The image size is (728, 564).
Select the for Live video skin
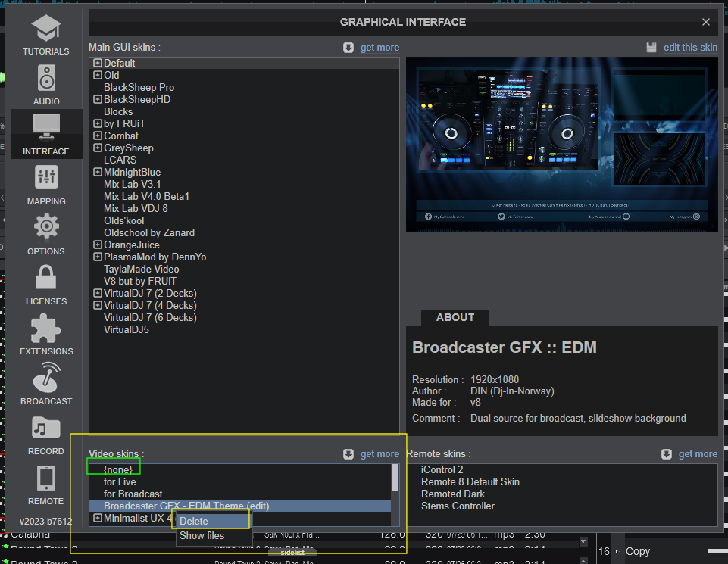tap(120, 482)
